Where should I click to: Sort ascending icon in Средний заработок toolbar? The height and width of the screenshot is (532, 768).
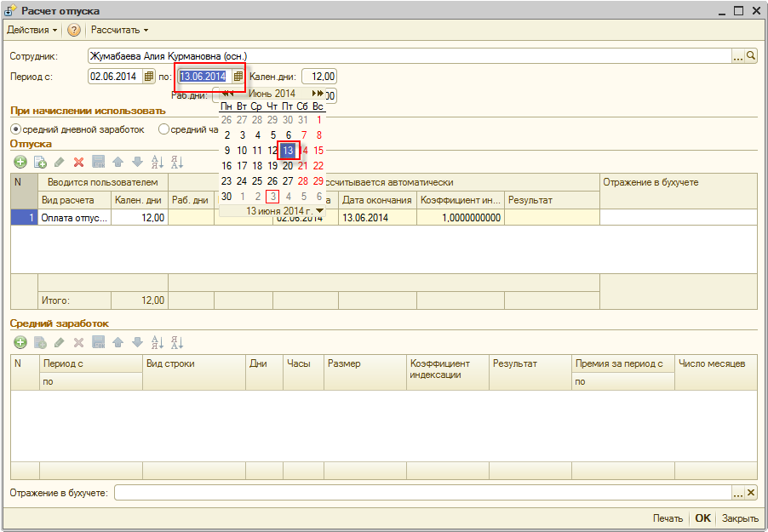[158, 342]
